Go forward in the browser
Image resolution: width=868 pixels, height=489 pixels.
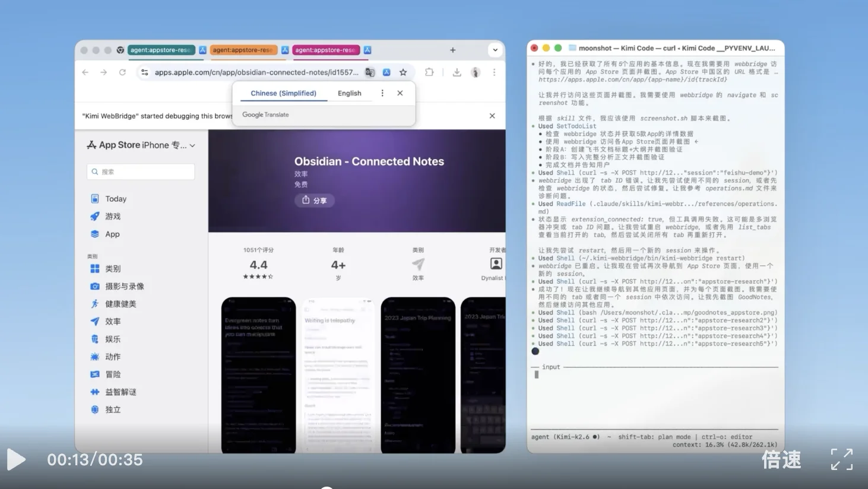point(104,72)
